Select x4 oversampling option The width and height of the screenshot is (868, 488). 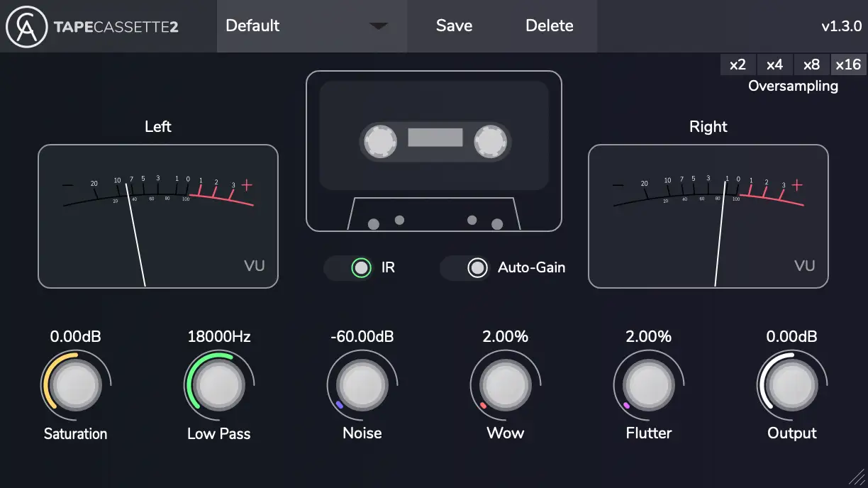(x=774, y=65)
